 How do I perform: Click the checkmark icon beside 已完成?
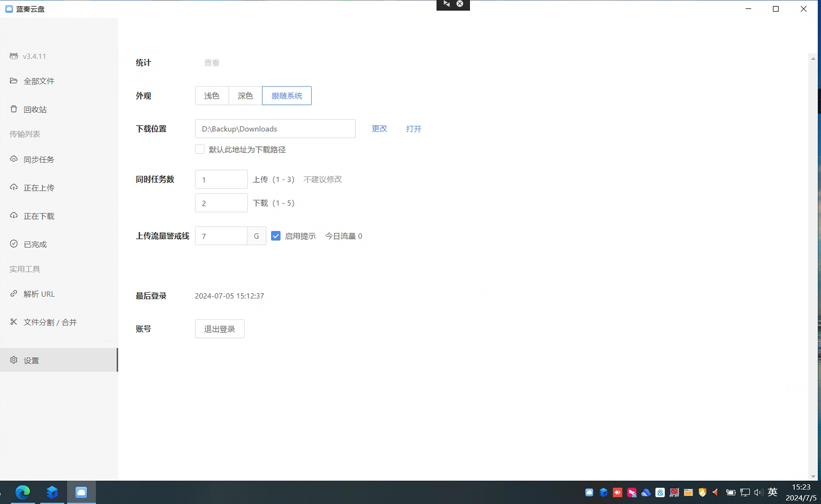click(x=14, y=244)
